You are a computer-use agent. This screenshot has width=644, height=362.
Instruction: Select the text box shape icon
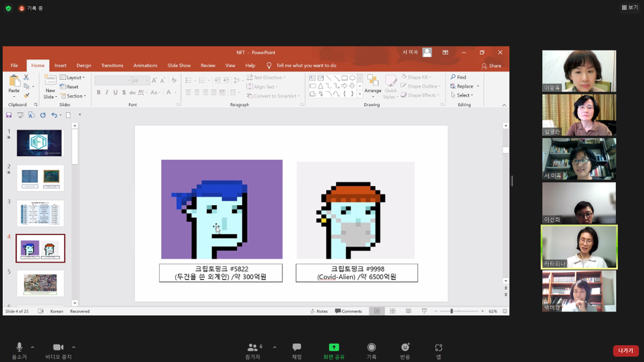point(313,78)
